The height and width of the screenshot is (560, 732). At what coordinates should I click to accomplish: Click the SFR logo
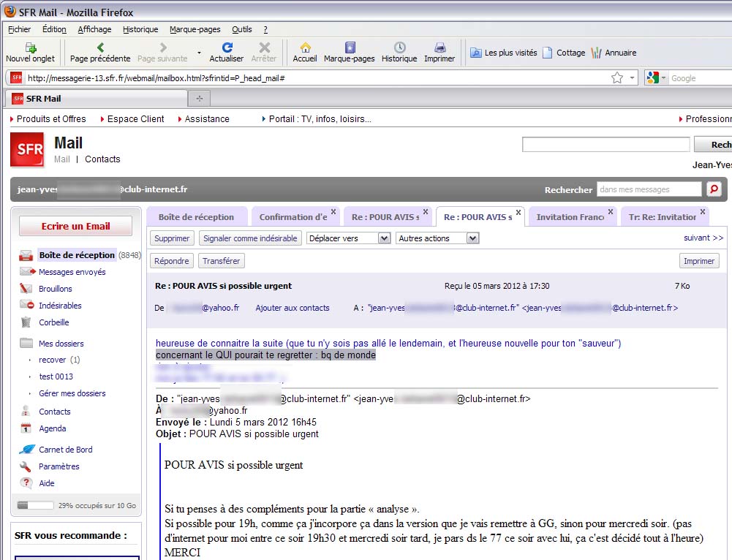click(x=27, y=149)
